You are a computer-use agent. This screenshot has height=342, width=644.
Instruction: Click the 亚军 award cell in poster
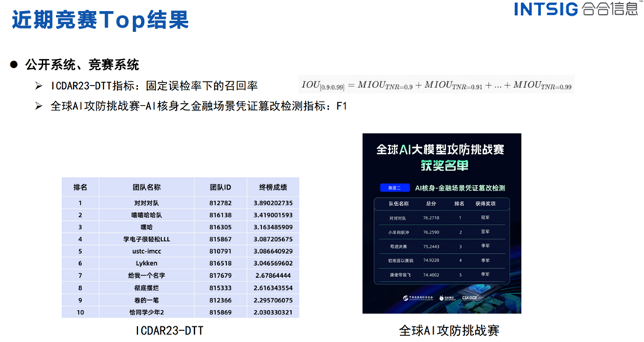pos(485,231)
